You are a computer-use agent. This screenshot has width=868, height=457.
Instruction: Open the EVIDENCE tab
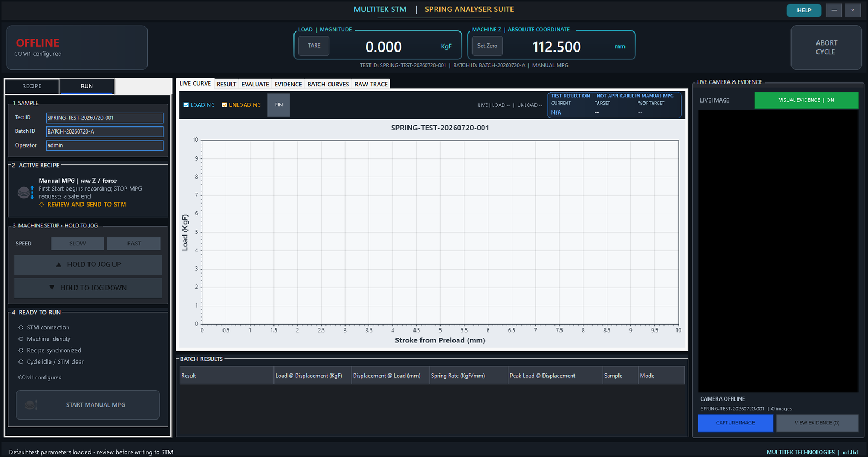click(288, 84)
